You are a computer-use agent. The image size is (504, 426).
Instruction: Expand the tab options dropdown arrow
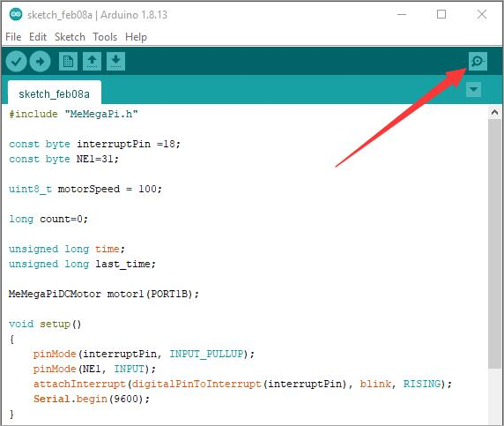pos(473,89)
